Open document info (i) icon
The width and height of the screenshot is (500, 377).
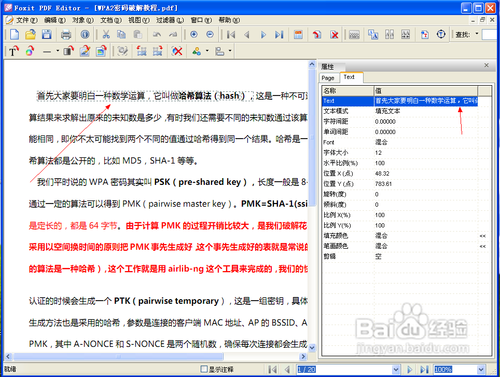click(85, 34)
